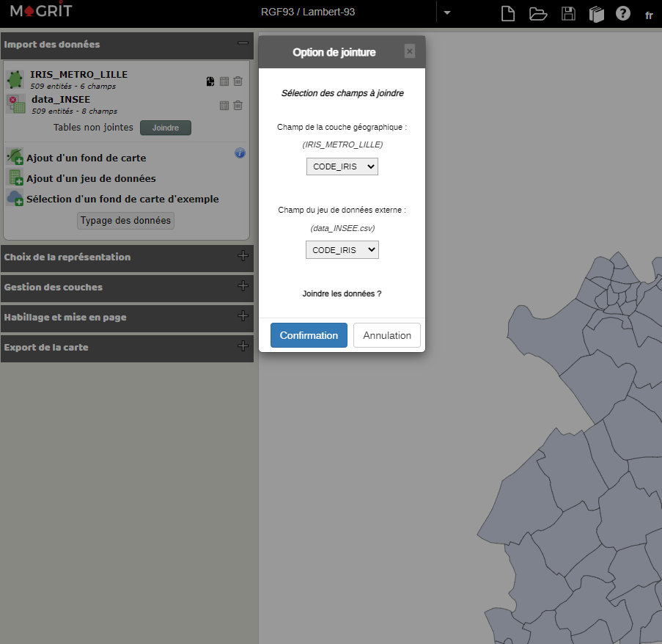The height and width of the screenshot is (644, 662).
Task: Click the blue info icon
Action: 240,153
